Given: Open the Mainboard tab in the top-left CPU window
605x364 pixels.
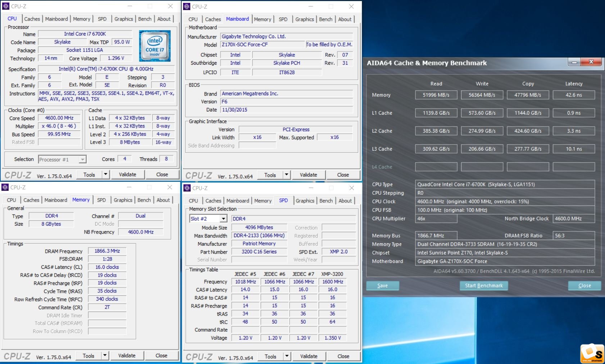Looking at the screenshot, I should pyautogui.click(x=56, y=19).
